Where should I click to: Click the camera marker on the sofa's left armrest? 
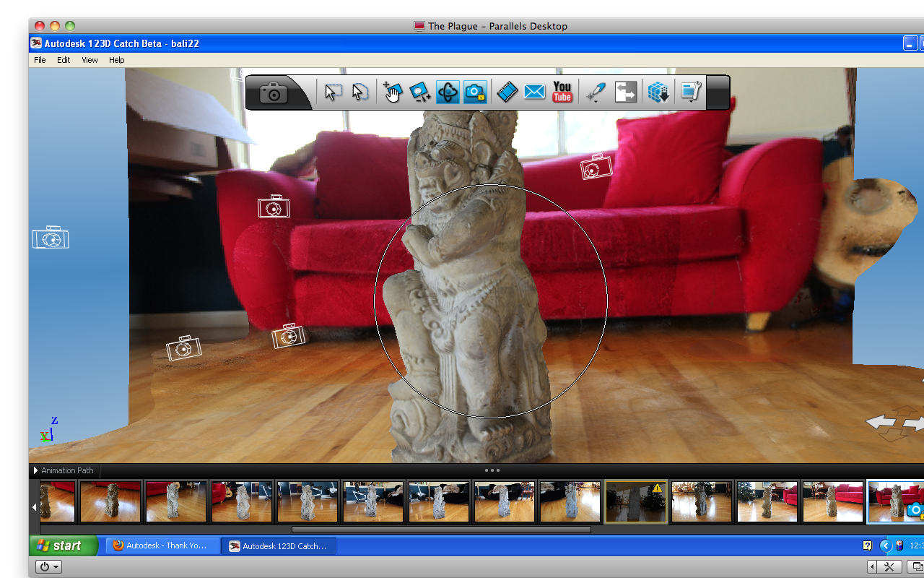click(x=274, y=207)
